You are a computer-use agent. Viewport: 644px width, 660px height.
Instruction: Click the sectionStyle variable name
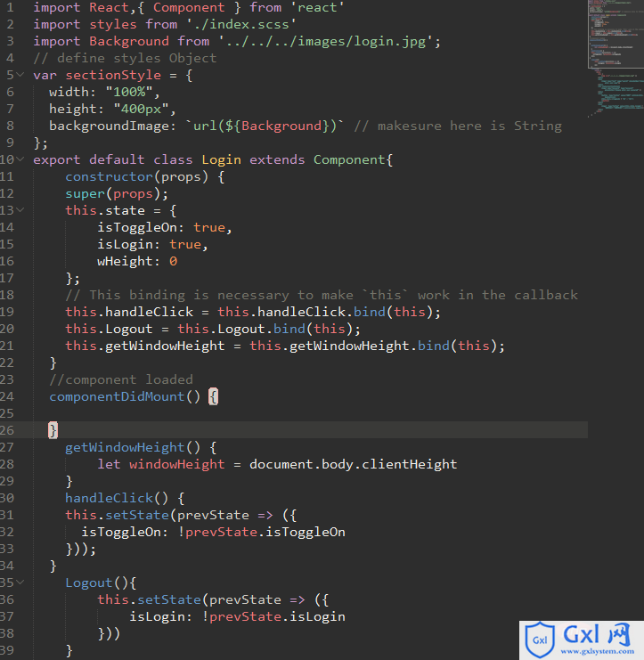(113, 75)
